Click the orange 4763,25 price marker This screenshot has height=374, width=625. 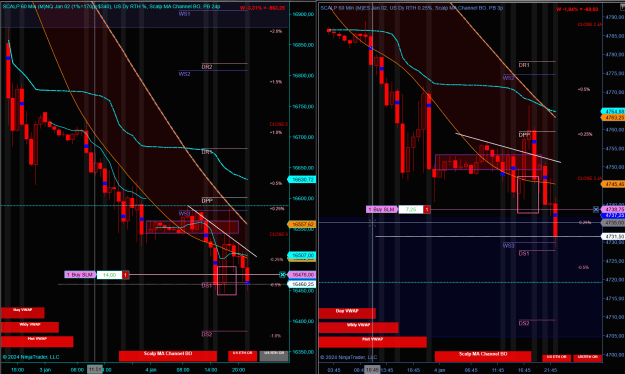click(x=613, y=118)
